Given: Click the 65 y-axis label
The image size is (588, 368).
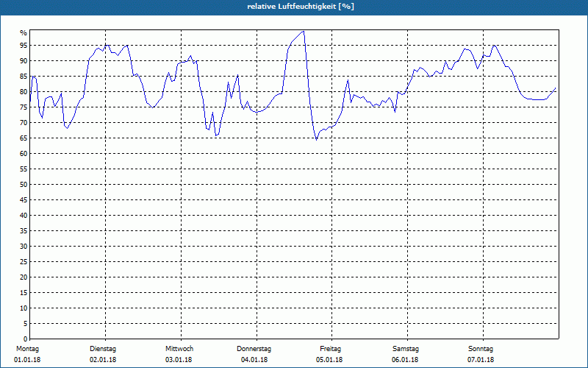Looking at the screenshot, I should 24,138.
